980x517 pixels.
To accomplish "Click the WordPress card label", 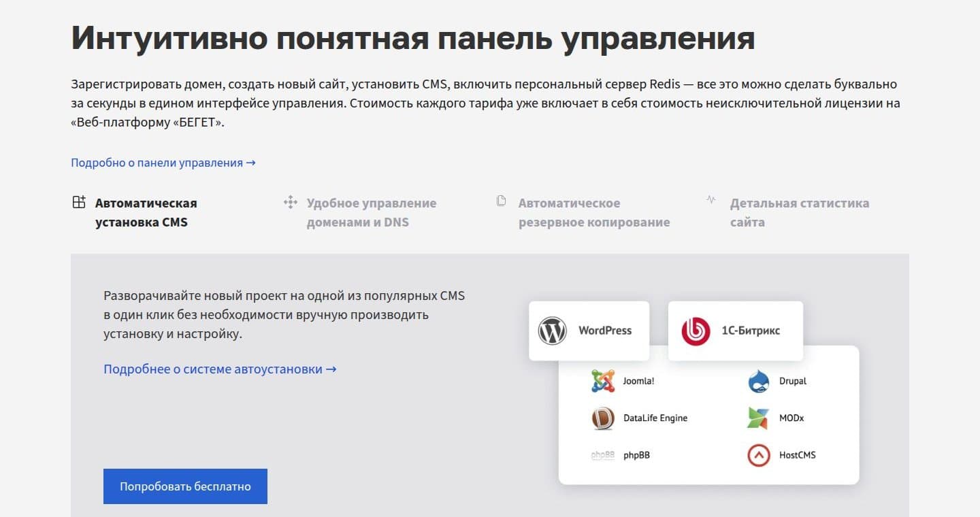I will (x=605, y=331).
